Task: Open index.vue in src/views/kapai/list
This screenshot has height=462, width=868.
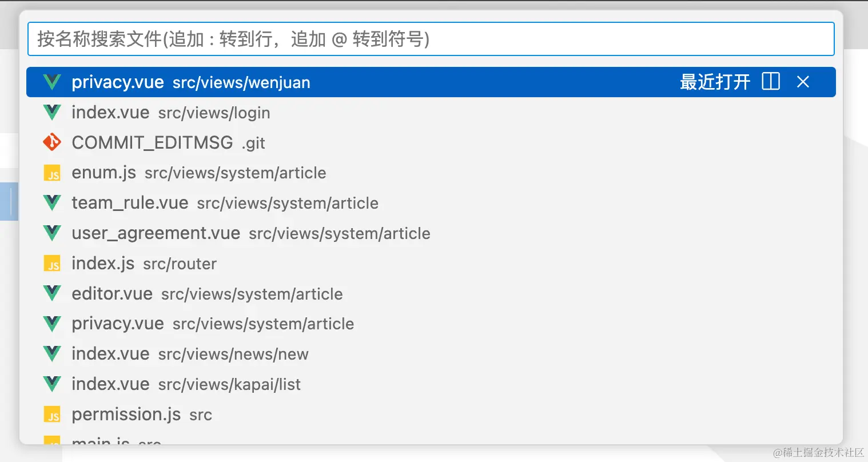Action: coord(431,384)
